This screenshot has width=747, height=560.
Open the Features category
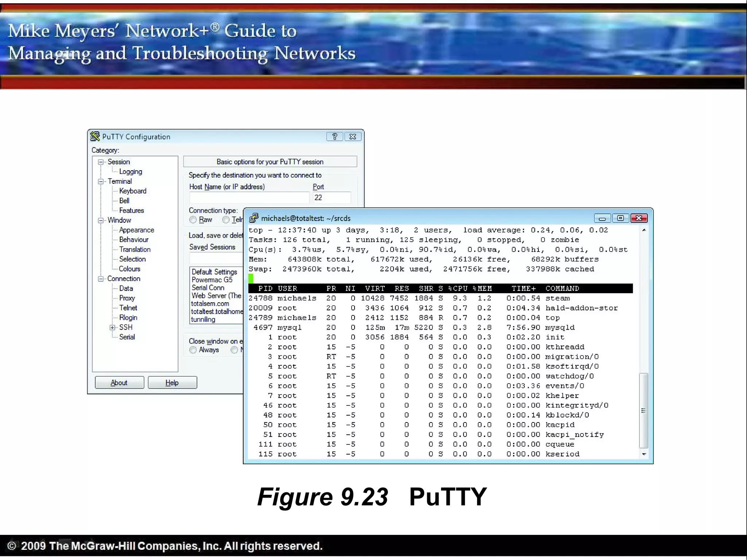pyautogui.click(x=131, y=210)
